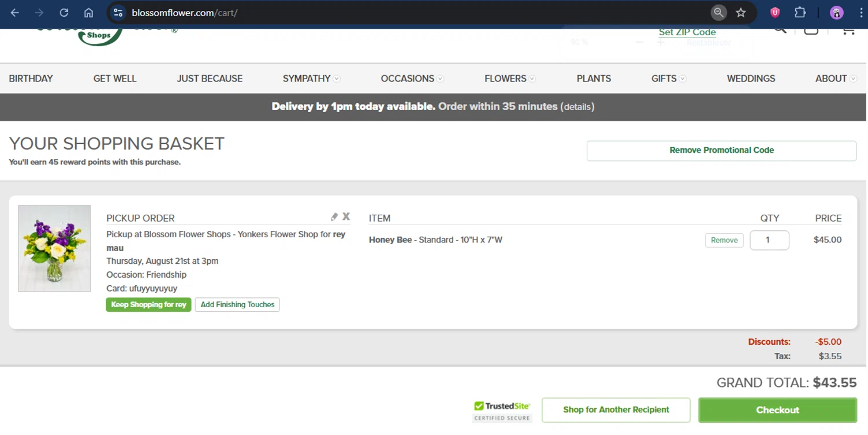
Task: Expand the GIFTS dropdown menu
Action: tap(669, 78)
